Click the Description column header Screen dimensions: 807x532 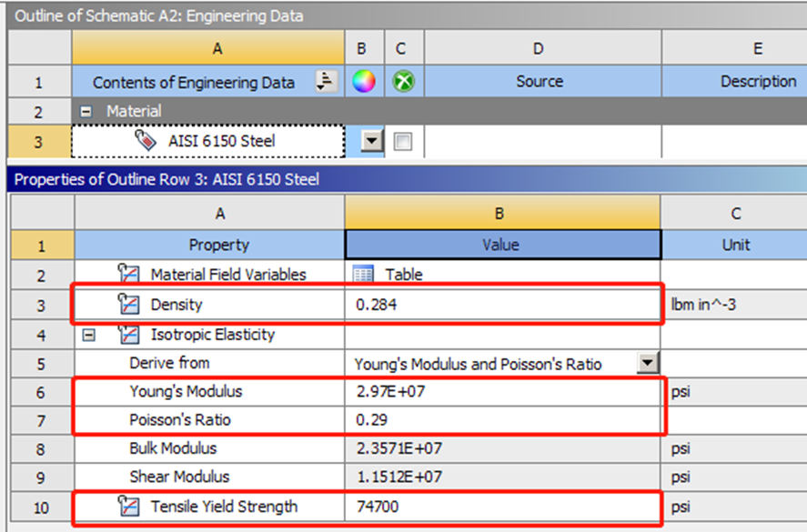coord(734,81)
